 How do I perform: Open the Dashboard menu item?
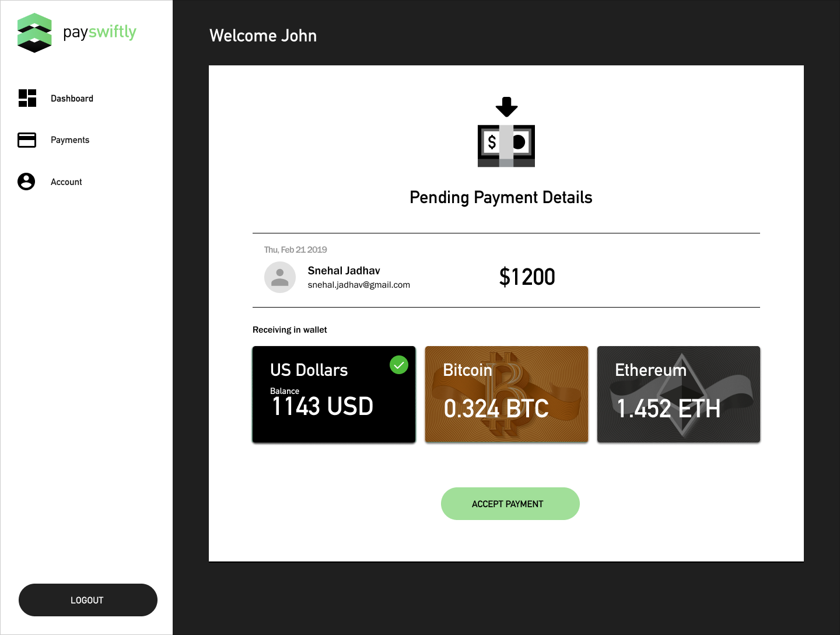click(72, 99)
